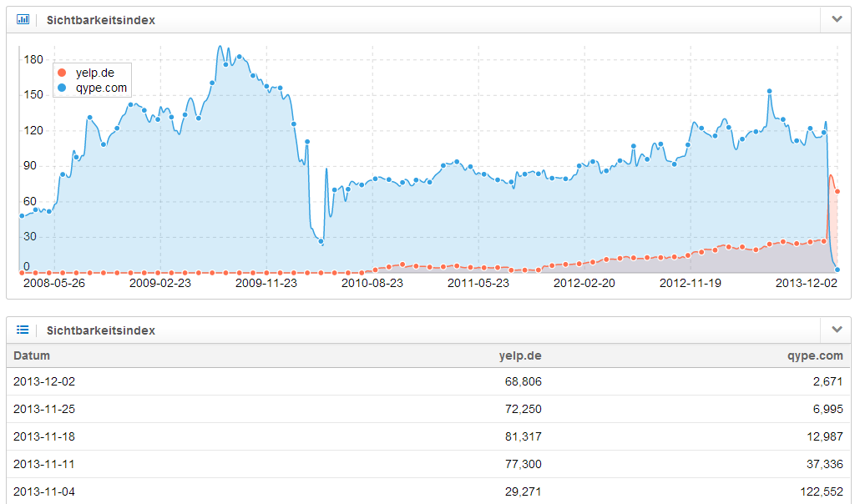Click the bar chart icon in chart panel header
The height and width of the screenshot is (504, 855).
pos(23,19)
